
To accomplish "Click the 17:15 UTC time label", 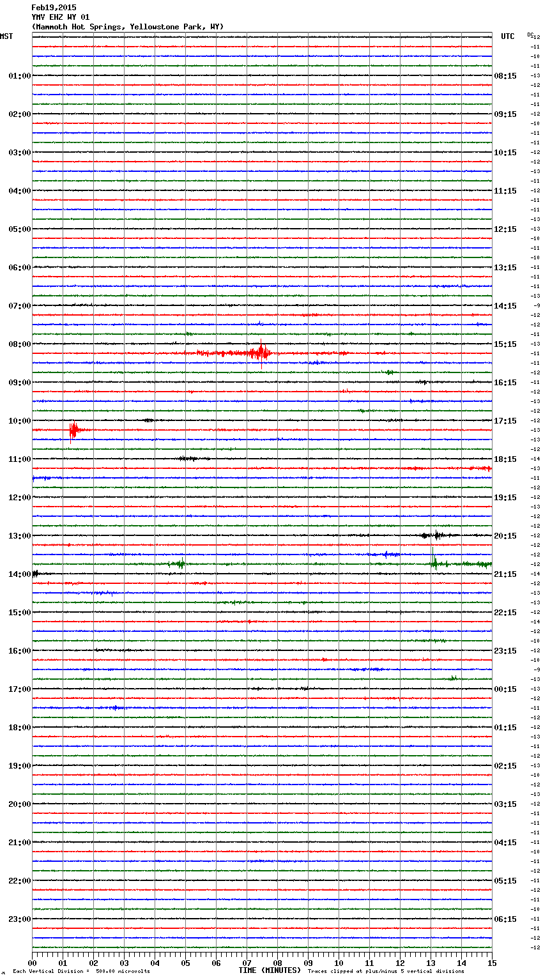I will pos(505,421).
